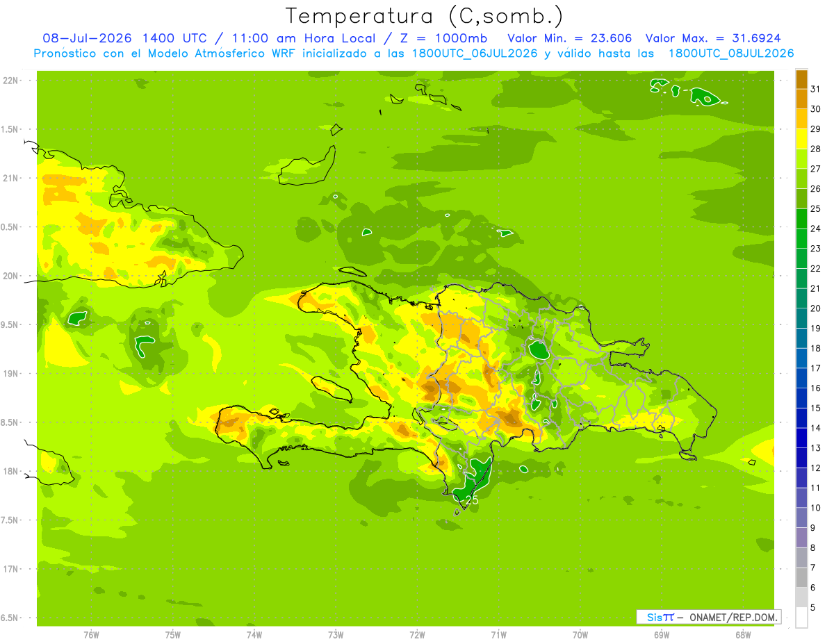Click the legend value '8'
The image size is (834, 644).
[x=813, y=548]
